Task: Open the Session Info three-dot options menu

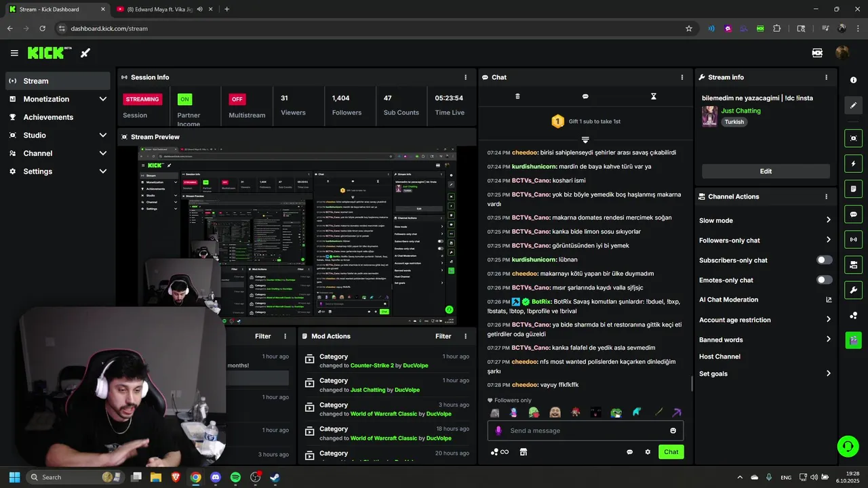Action: pos(465,77)
